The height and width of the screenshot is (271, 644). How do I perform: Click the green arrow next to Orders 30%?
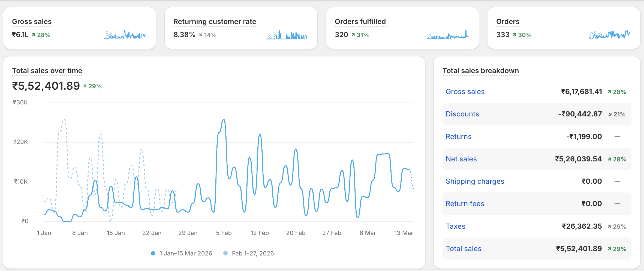[515, 35]
